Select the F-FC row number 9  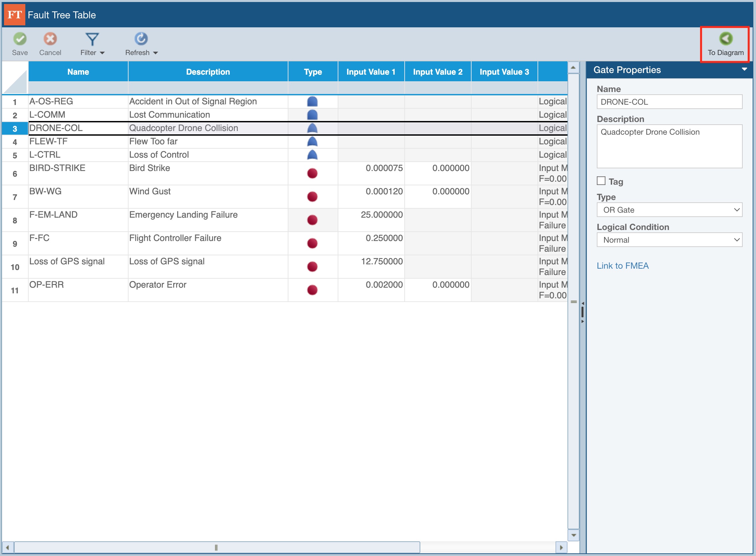pyautogui.click(x=15, y=244)
